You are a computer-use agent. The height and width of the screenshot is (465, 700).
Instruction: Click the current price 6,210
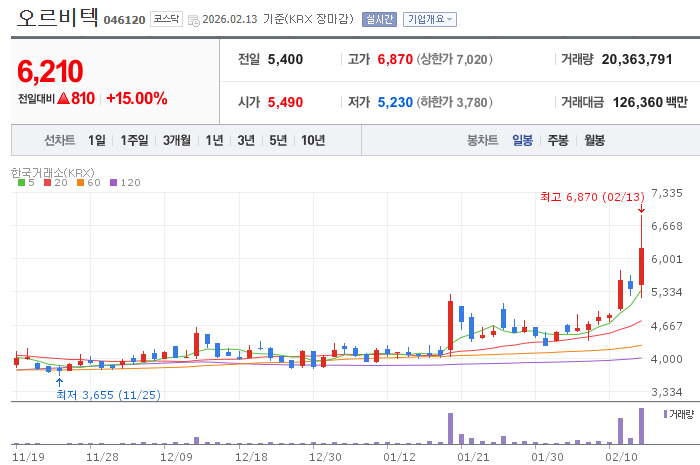[50, 71]
